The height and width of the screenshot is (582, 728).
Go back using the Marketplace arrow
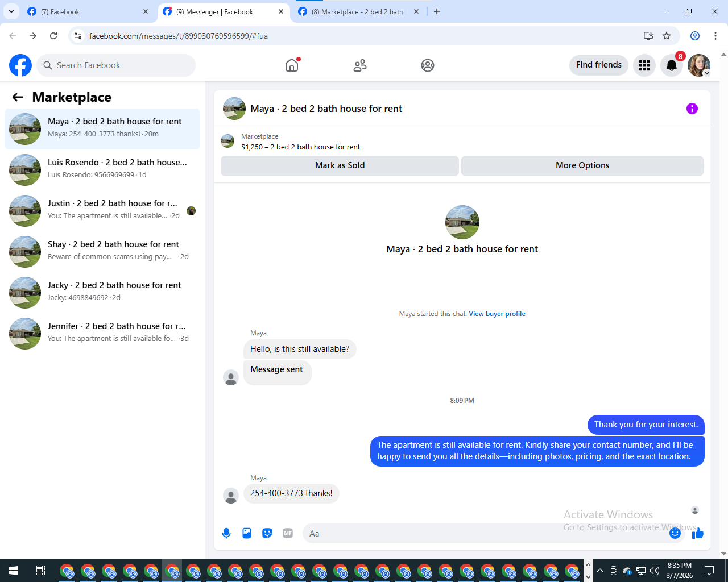point(18,97)
